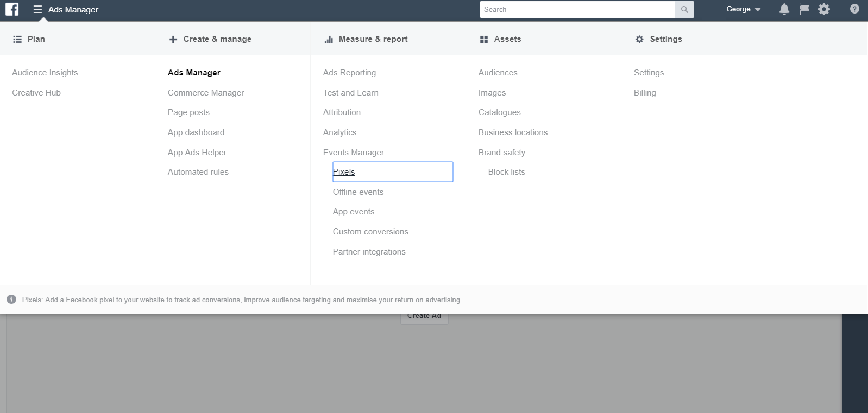Screen dimensions: 868x413
Task: Click the gear icon beside Settings heading
Action: pyautogui.click(x=639, y=39)
